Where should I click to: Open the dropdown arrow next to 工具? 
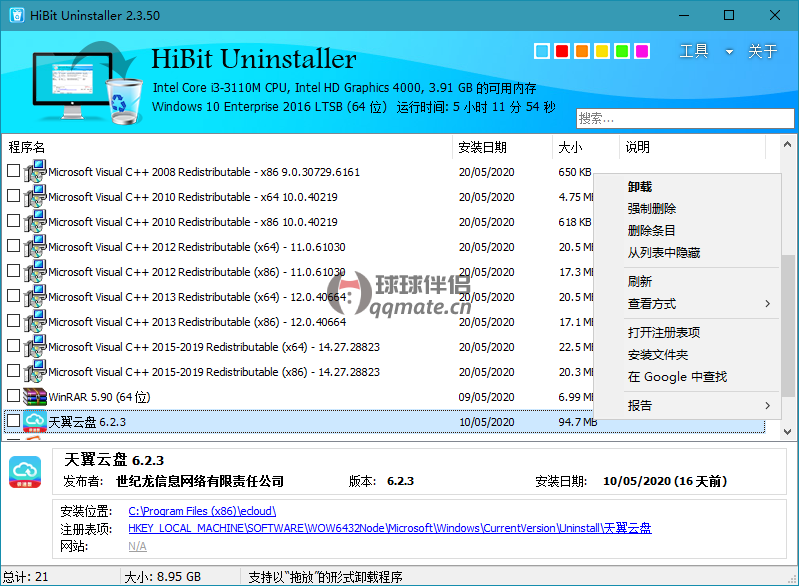pos(729,52)
